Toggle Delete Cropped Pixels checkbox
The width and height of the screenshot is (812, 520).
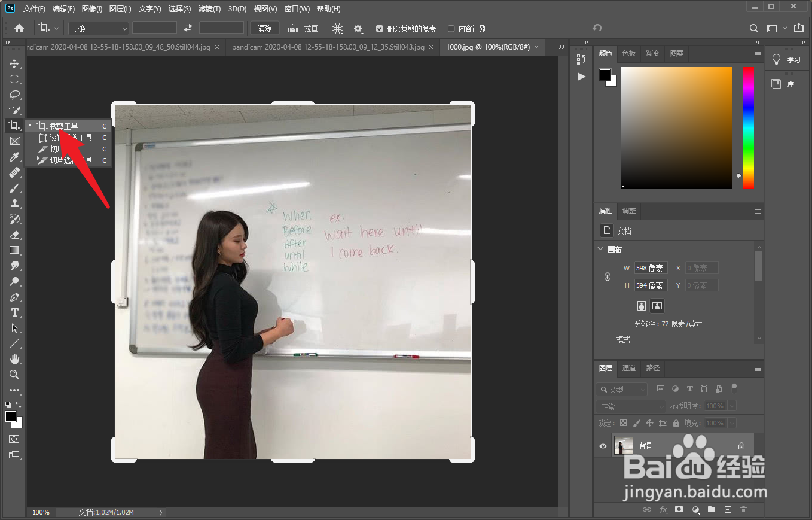(x=379, y=29)
